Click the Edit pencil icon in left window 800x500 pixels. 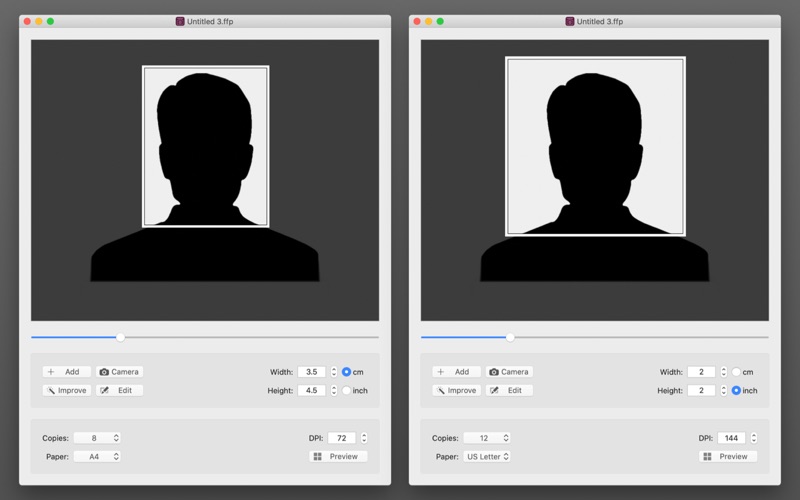pos(104,391)
